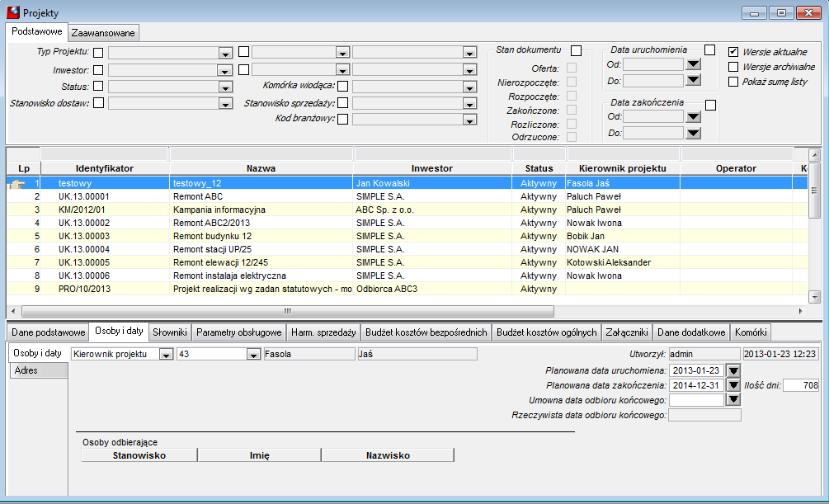Open calendar for Data uruchomienia Do

693,80
